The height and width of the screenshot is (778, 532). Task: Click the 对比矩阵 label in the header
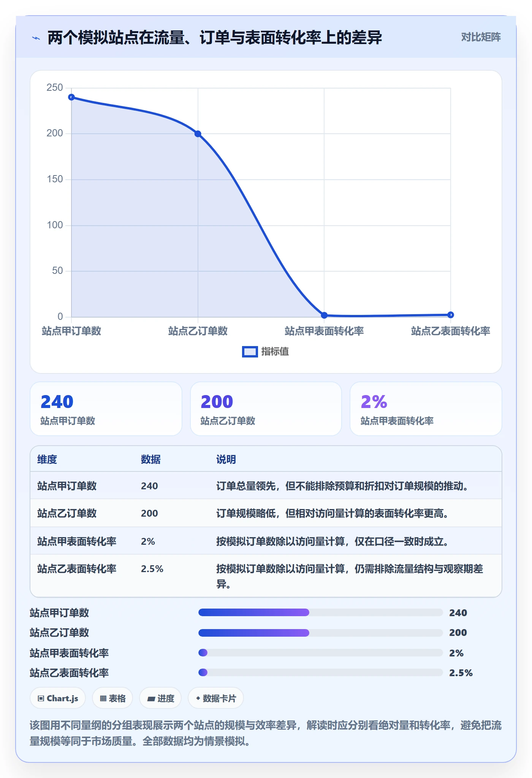[481, 37]
